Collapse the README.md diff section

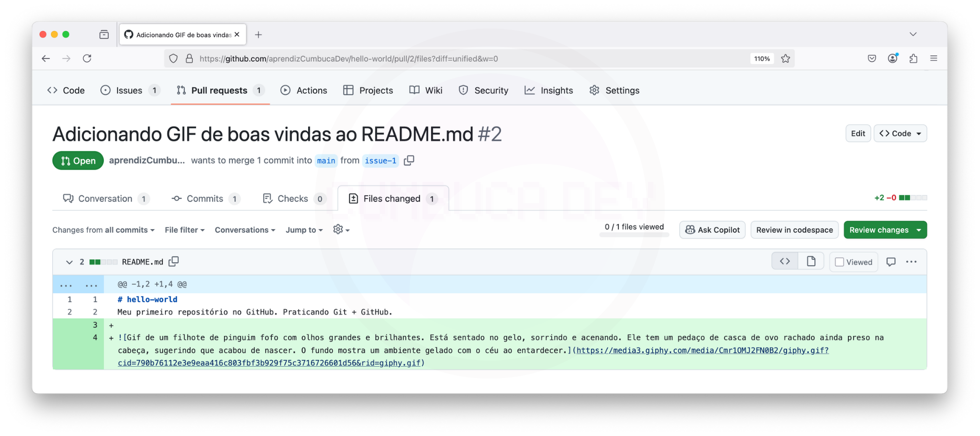click(69, 262)
